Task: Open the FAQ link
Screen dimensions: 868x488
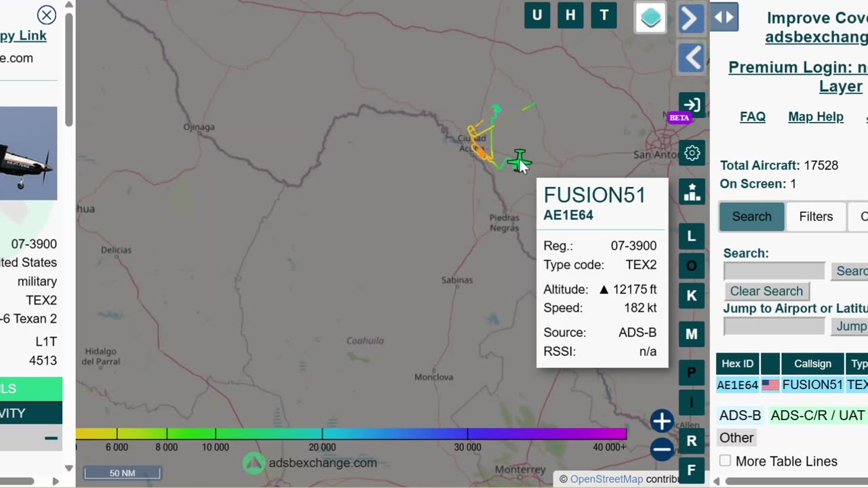Action: pyautogui.click(x=753, y=117)
